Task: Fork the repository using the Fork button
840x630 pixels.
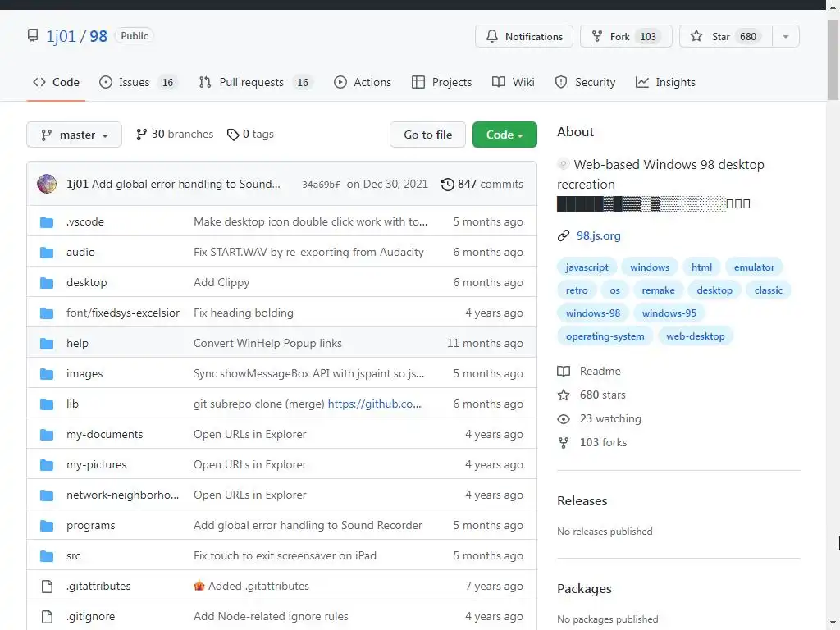Action: pos(626,36)
